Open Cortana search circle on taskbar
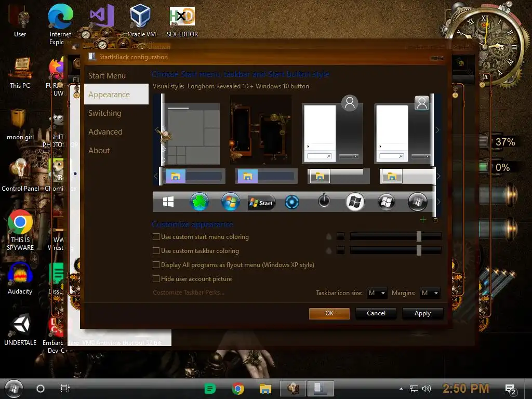Screen dimensions: 532x399 click(41, 389)
